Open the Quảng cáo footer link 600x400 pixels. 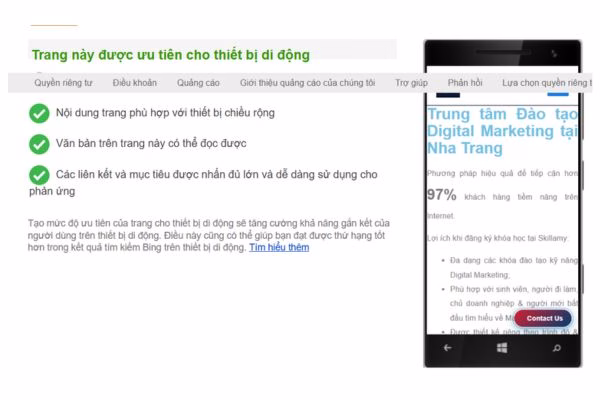click(x=198, y=83)
